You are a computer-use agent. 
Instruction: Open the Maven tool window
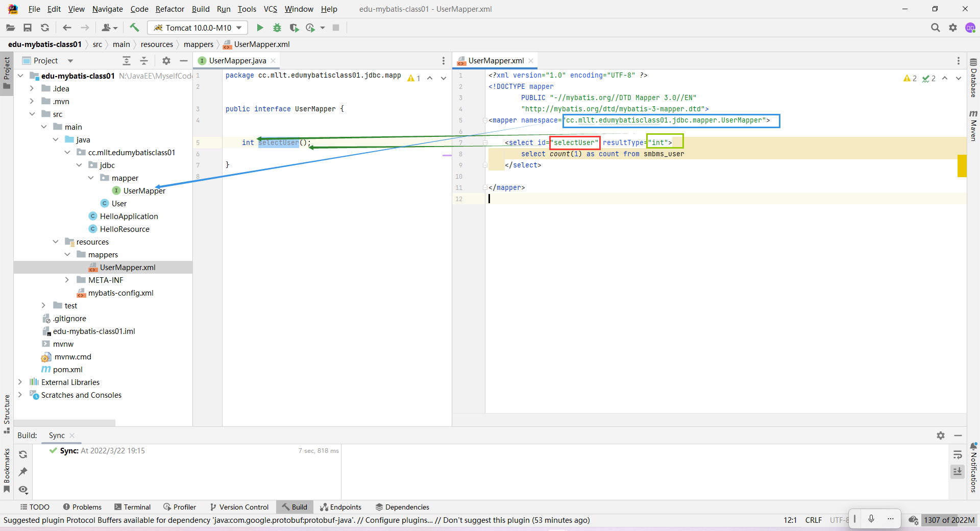[973, 125]
